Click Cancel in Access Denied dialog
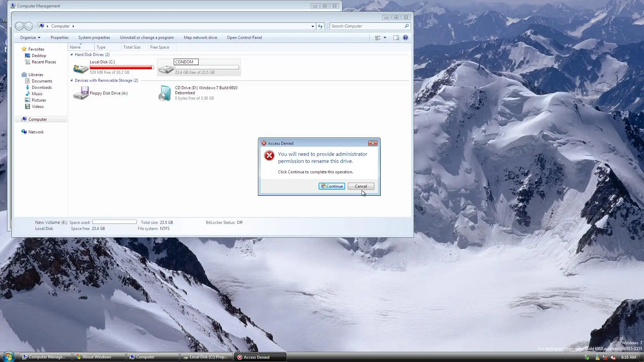Image resolution: width=644 pixels, height=362 pixels. click(361, 186)
